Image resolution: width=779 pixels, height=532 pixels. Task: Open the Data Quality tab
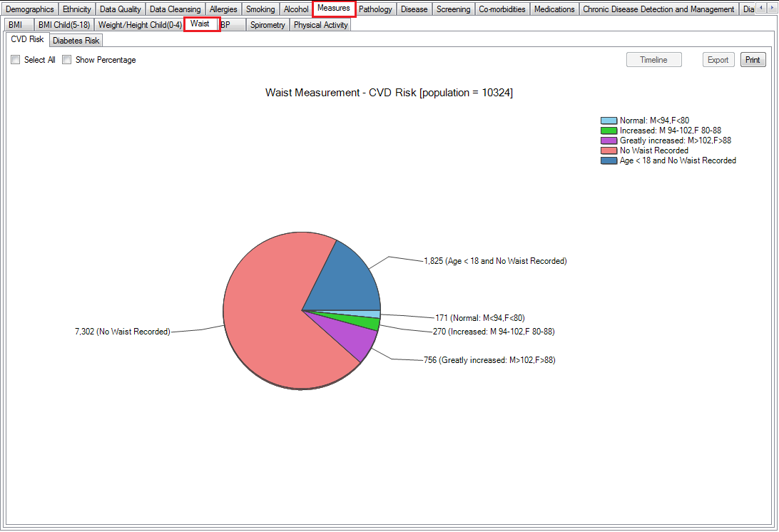pos(121,9)
